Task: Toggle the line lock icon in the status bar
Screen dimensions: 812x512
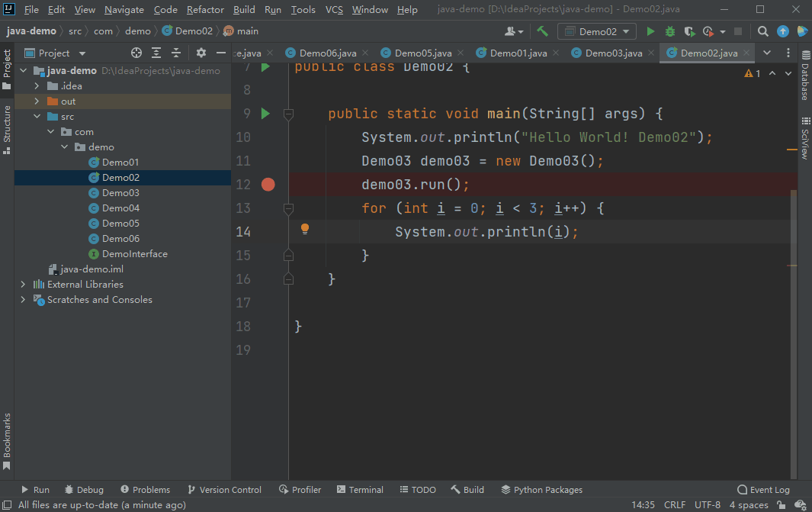Action: pos(779,504)
